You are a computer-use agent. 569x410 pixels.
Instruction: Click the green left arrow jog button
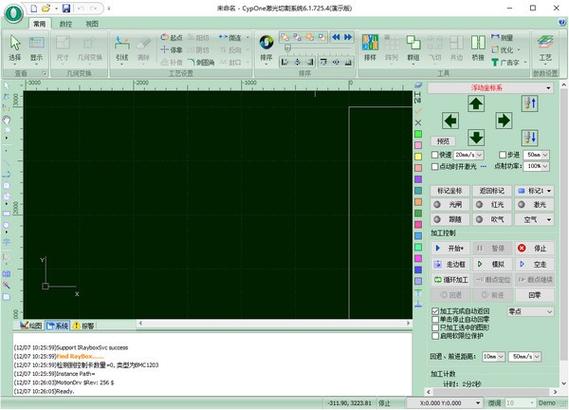pyautogui.click(x=450, y=120)
